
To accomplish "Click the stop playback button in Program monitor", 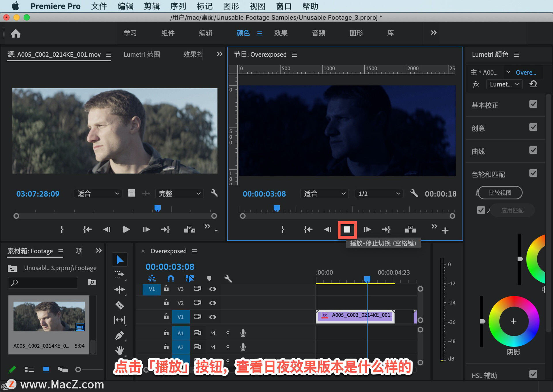I will click(347, 229).
